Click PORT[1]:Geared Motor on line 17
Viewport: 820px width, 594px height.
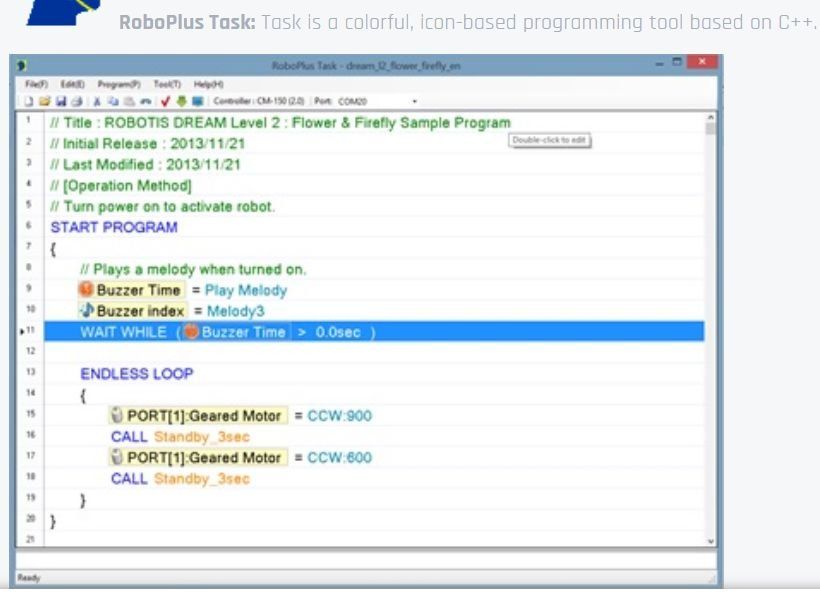(198, 457)
